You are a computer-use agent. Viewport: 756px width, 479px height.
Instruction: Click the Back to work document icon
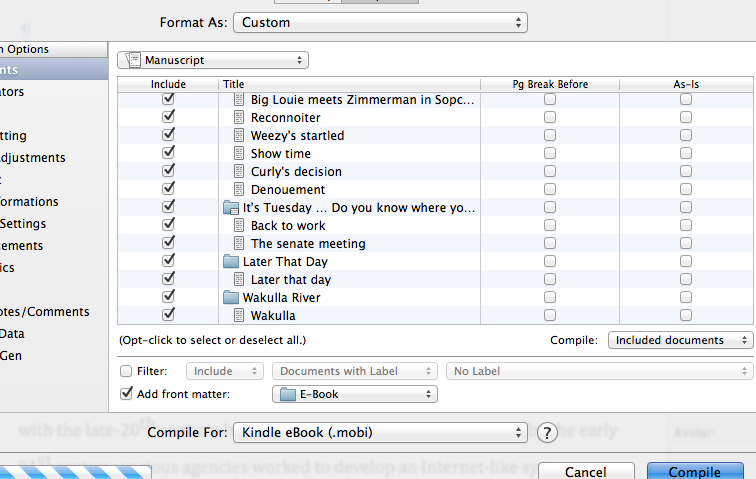click(239, 225)
